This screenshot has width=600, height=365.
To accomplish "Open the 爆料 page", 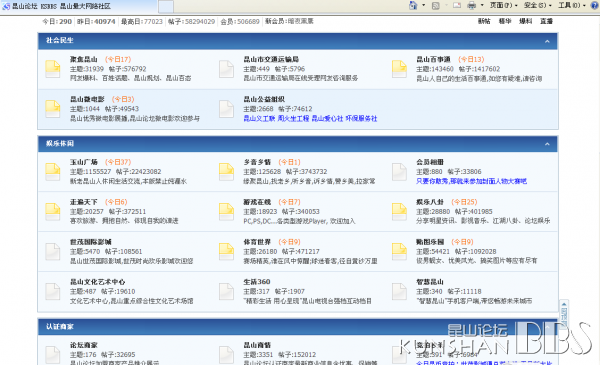I will [525, 21].
